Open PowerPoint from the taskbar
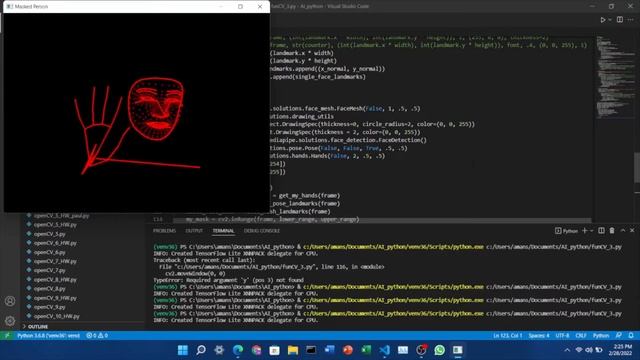 click(x=348, y=350)
